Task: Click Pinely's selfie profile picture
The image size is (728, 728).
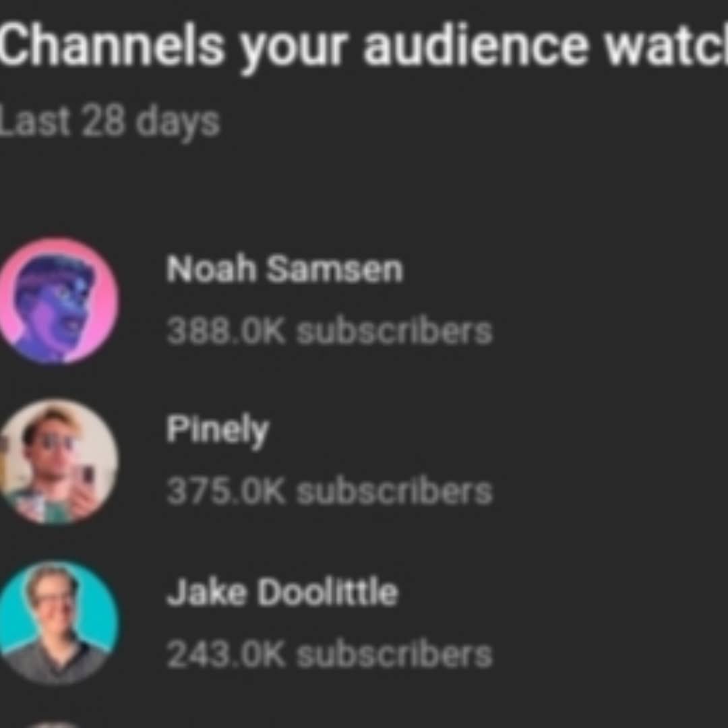Action: pyautogui.click(x=57, y=462)
